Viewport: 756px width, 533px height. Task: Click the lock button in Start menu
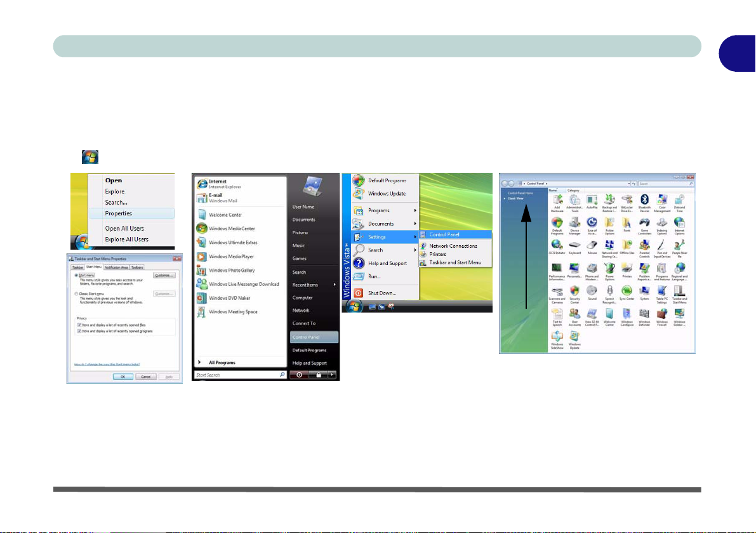pos(318,375)
